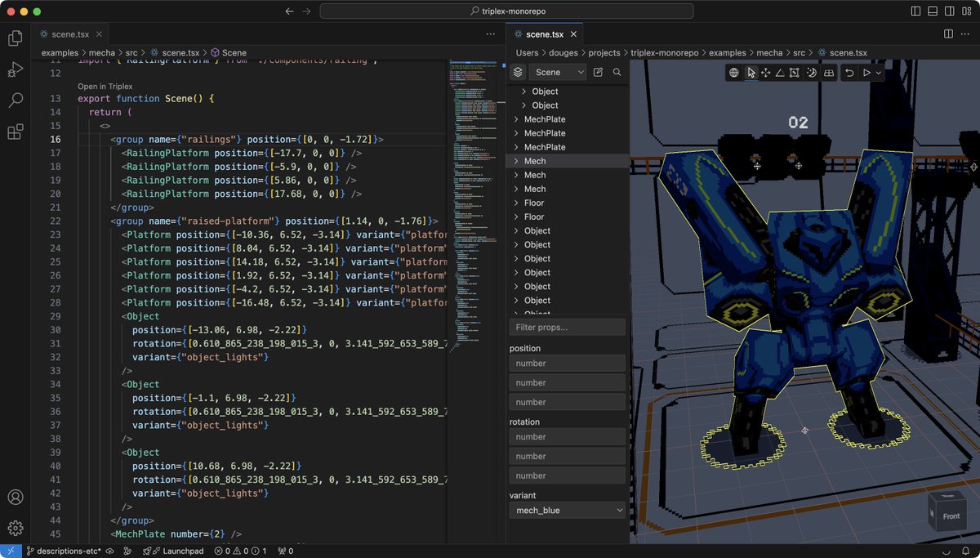
Task: Click the mecha breadcrumb in left editor
Action: (x=102, y=52)
